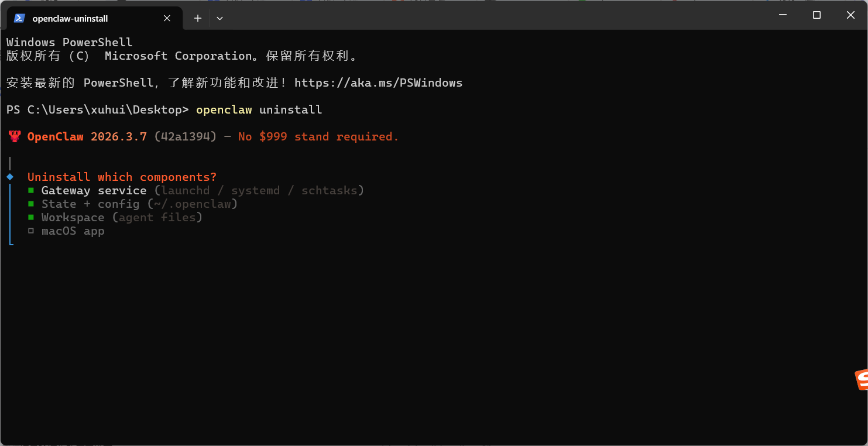This screenshot has height=446, width=868.
Task: Expand the new tab profile dropdown
Action: (x=219, y=18)
